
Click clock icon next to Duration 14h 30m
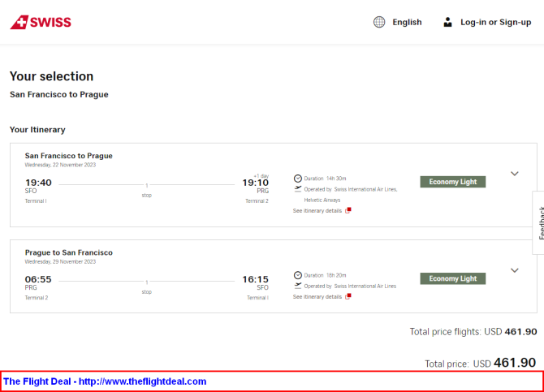pyautogui.click(x=298, y=179)
